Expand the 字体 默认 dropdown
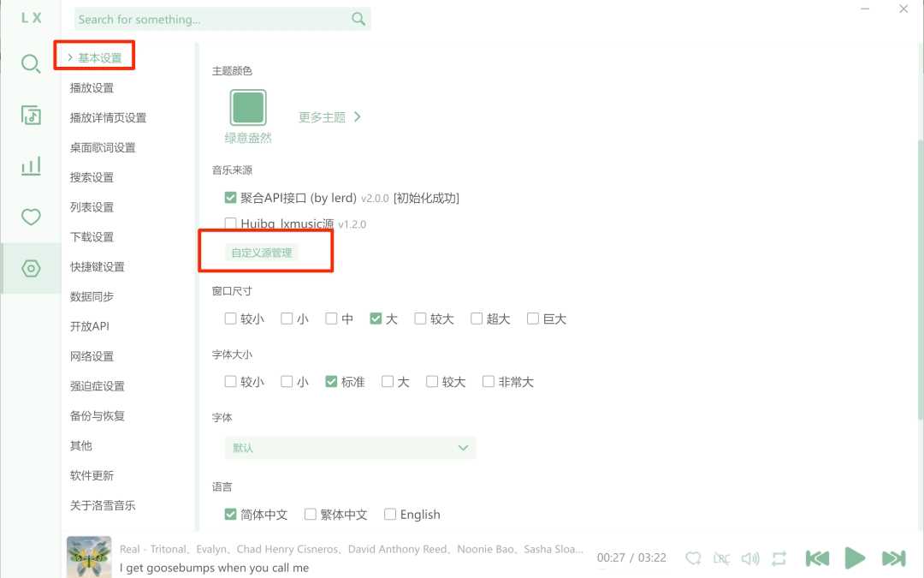The height and width of the screenshot is (578, 924). tap(350, 448)
